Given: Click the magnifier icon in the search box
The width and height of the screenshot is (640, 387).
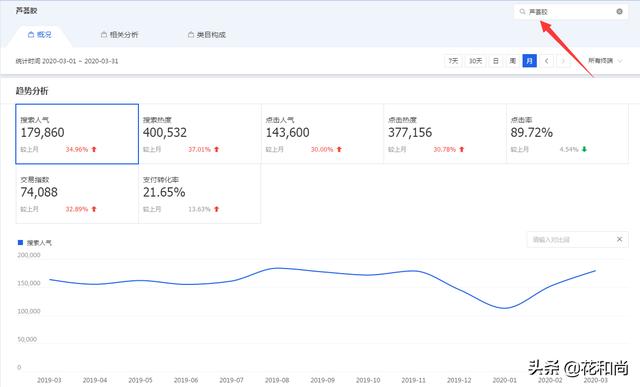Looking at the screenshot, I should click(522, 12).
